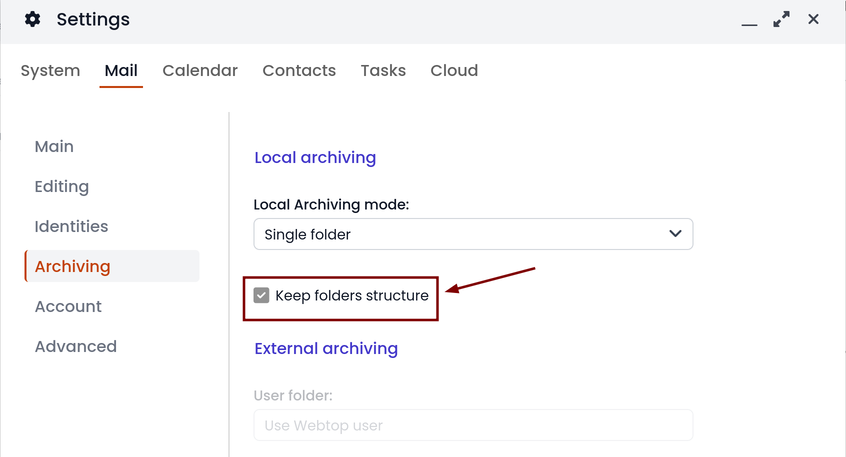This screenshot has height=457, width=846.
Task: Minimize the Settings window
Action: pyautogui.click(x=749, y=20)
